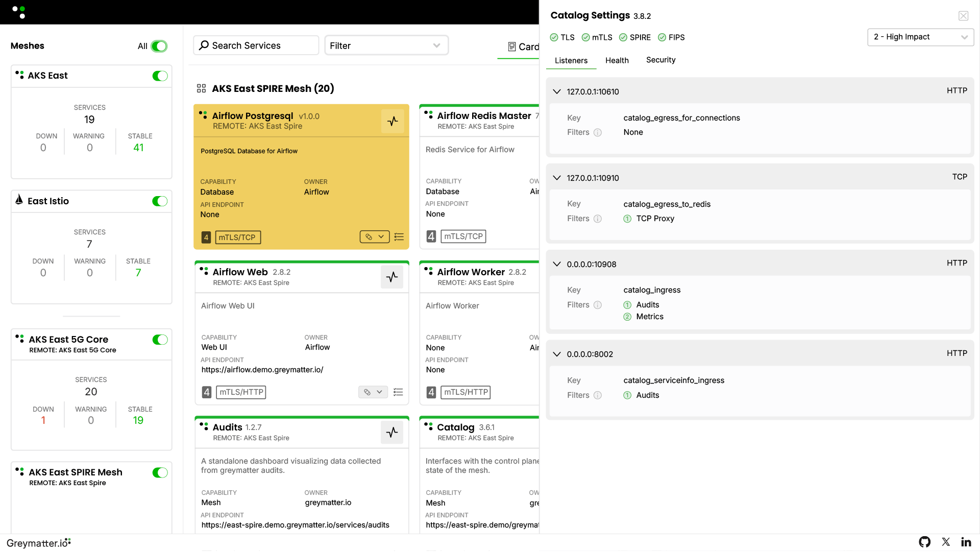The height and width of the screenshot is (552, 980).
Task: Switch to the Security tab in Catalog Settings
Action: (x=660, y=60)
